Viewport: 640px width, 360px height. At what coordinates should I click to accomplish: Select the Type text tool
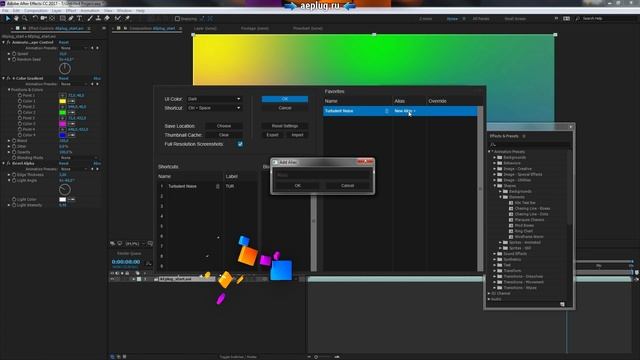tap(80, 18)
